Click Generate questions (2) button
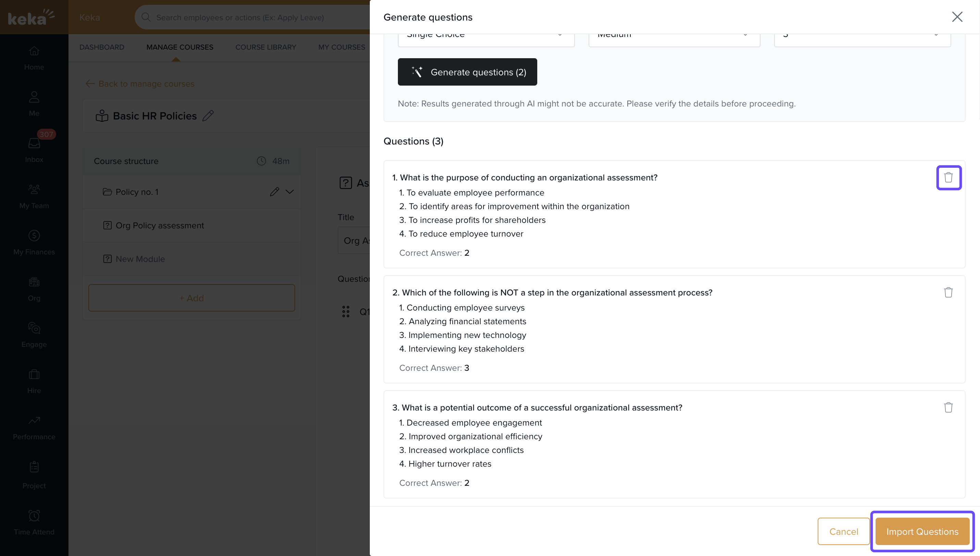 (467, 72)
